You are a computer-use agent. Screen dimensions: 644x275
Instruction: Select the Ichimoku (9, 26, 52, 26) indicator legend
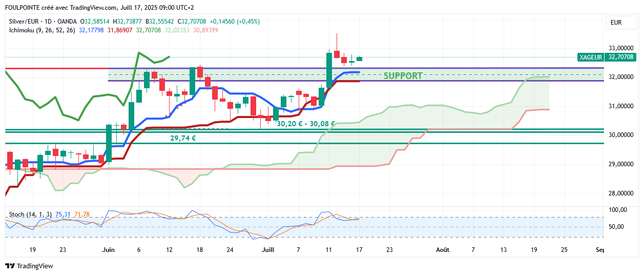tap(42, 30)
